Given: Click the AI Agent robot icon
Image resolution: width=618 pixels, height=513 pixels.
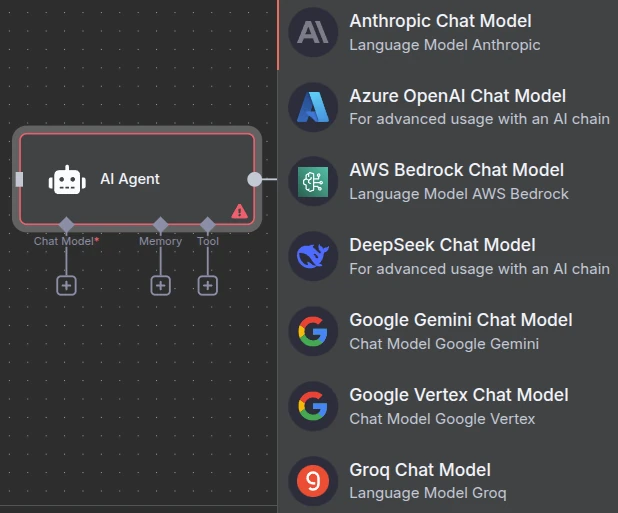Looking at the screenshot, I should (x=67, y=180).
